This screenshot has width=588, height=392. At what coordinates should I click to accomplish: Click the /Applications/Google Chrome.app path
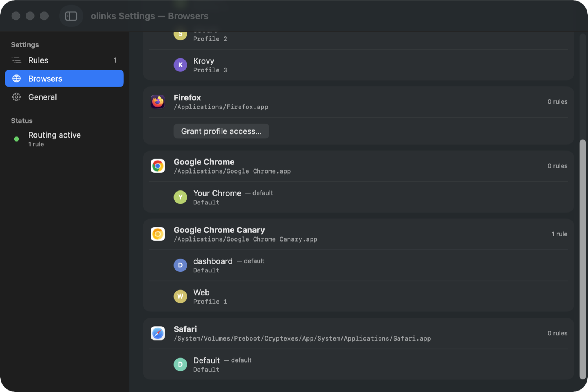click(232, 171)
